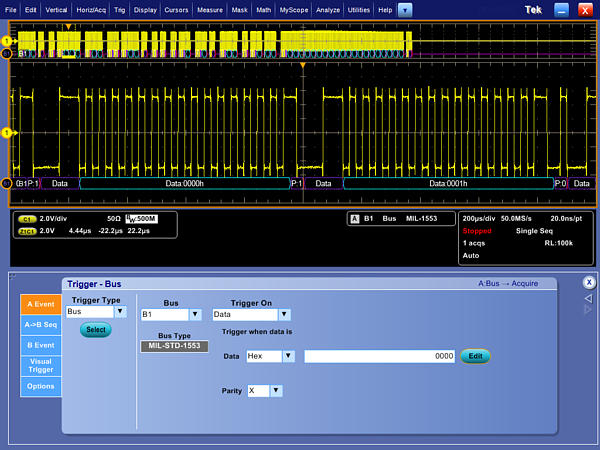Click the left-pointing arrow below panel close
The width and height of the screenshot is (600, 450).
coord(589,297)
